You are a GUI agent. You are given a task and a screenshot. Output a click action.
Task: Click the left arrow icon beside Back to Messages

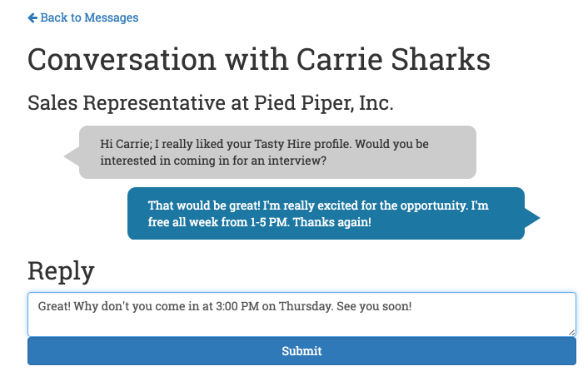[32, 17]
